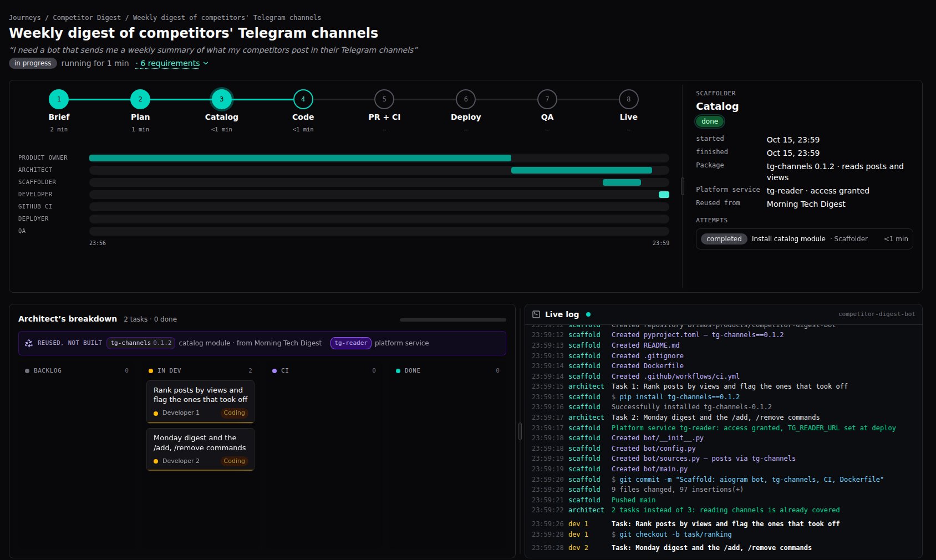Open the Journeys breadcrumb

click(24, 18)
